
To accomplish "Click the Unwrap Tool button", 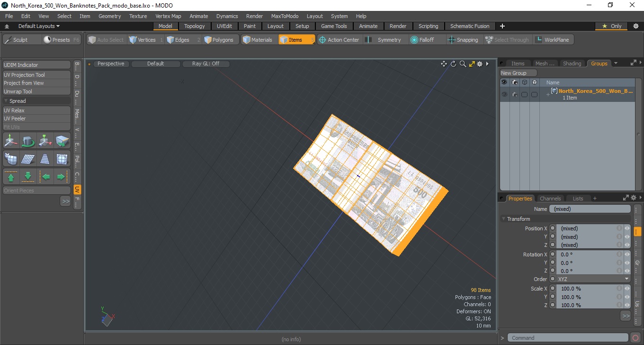I will (x=37, y=91).
